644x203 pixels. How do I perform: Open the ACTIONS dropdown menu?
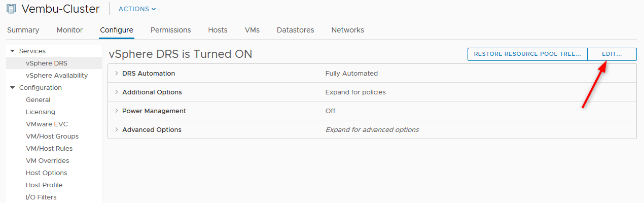pos(137,9)
